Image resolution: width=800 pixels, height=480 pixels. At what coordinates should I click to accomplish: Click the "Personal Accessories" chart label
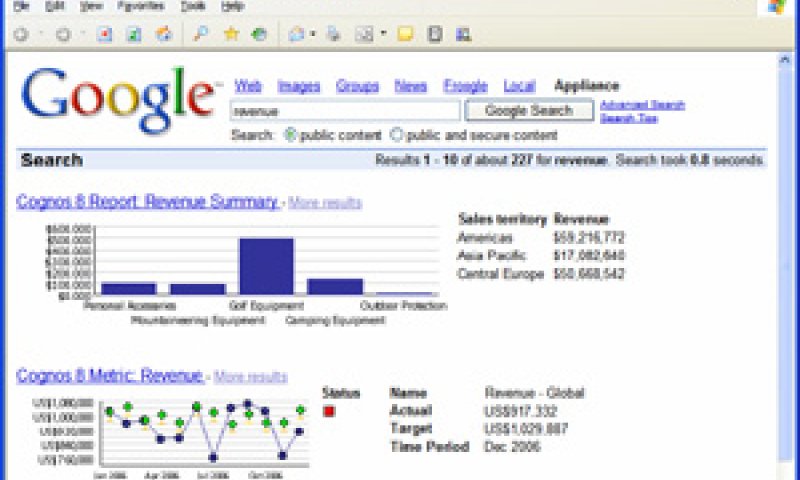coord(130,306)
